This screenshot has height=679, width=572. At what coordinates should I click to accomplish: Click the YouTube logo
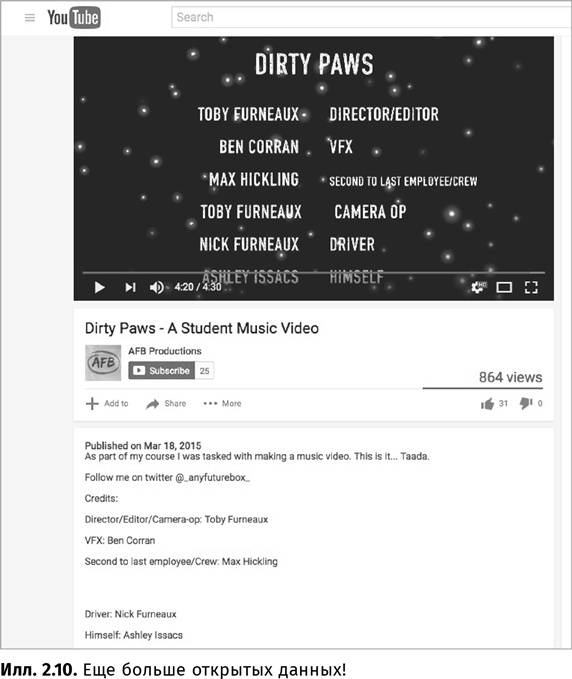(x=74, y=18)
